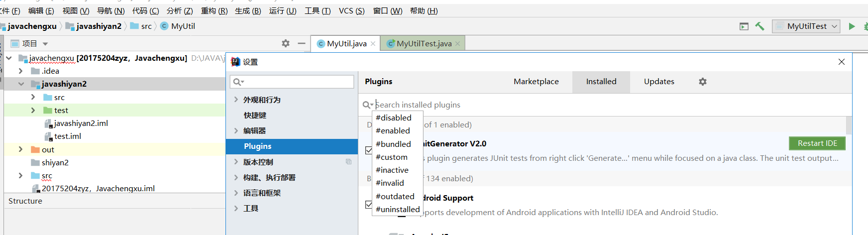The width and height of the screenshot is (868, 235).
Task: Run MyUtilTest with the green play icon
Action: [x=852, y=26]
